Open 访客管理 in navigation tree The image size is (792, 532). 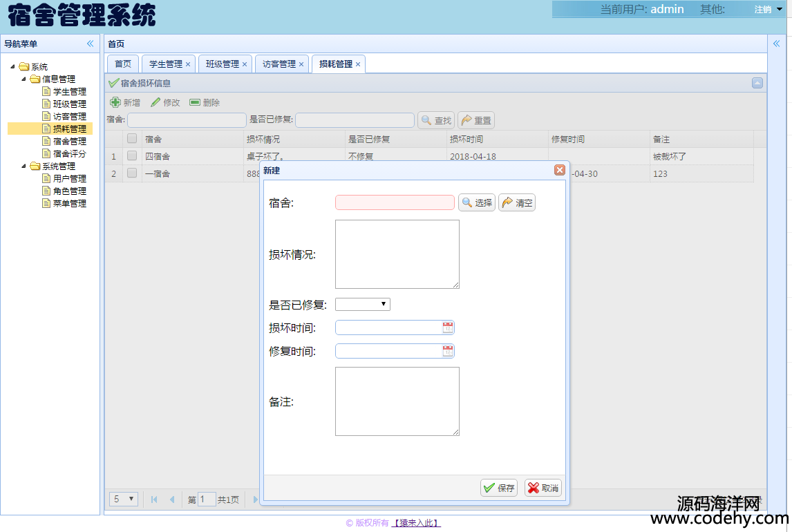pyautogui.click(x=70, y=116)
